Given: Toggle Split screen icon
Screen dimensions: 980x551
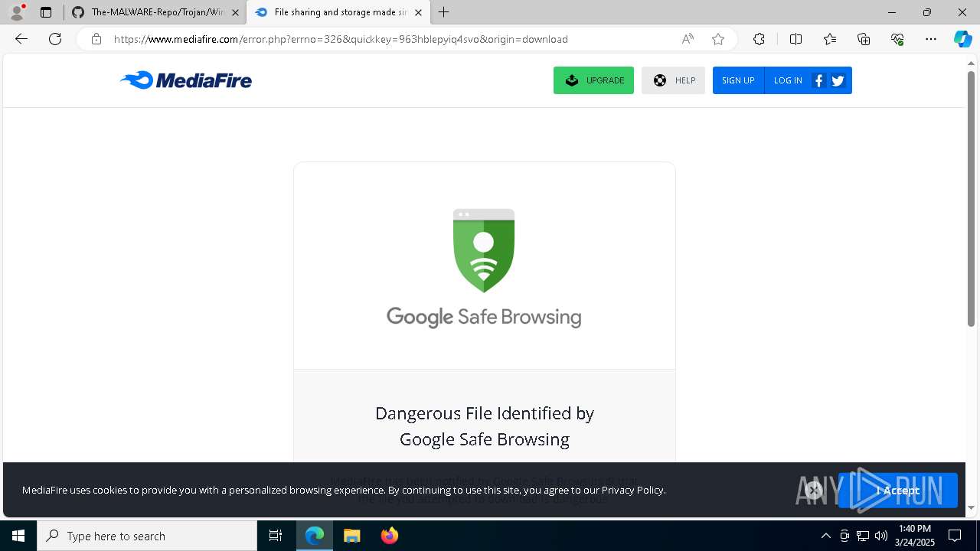Looking at the screenshot, I should [795, 39].
